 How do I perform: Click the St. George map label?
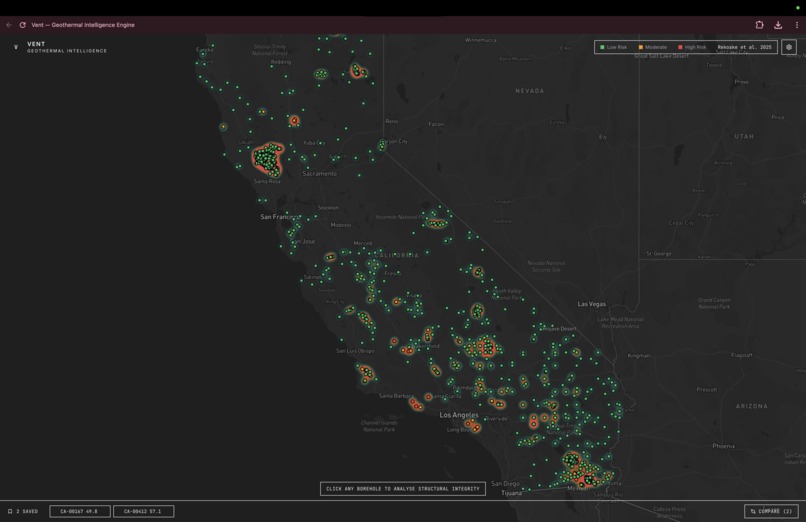(x=658, y=254)
